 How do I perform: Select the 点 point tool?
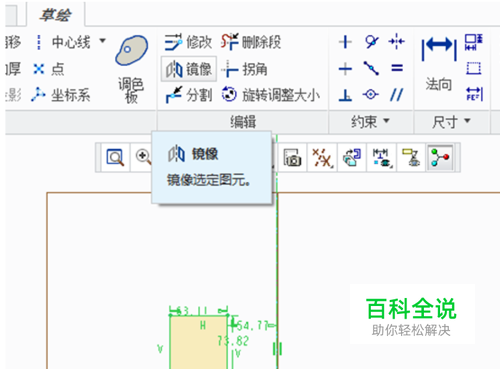click(x=49, y=69)
